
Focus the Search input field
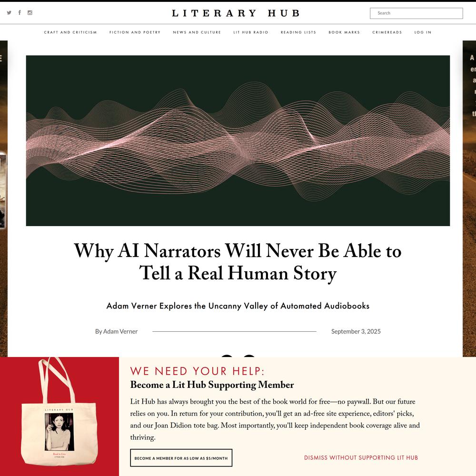[416, 13]
